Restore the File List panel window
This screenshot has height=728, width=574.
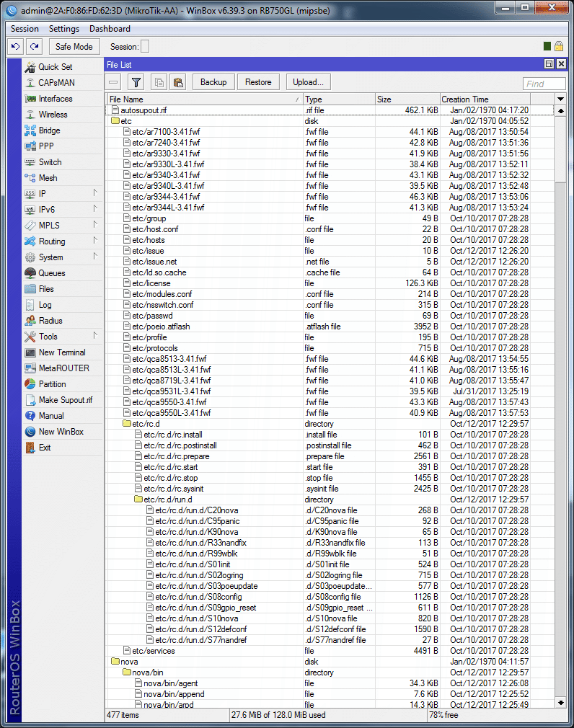click(549, 64)
